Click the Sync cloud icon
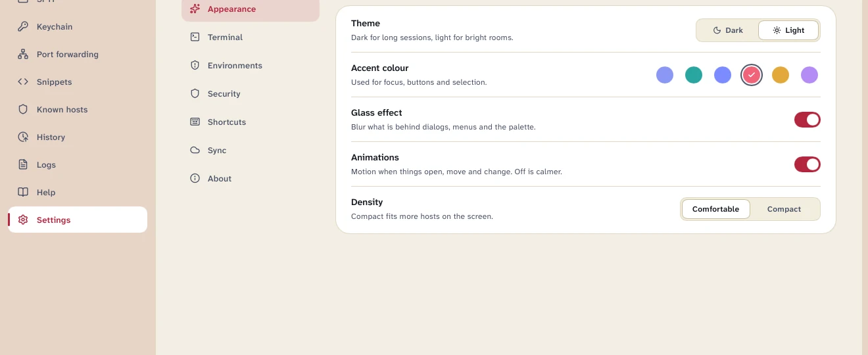Image resolution: width=868 pixels, height=355 pixels. pyautogui.click(x=195, y=151)
